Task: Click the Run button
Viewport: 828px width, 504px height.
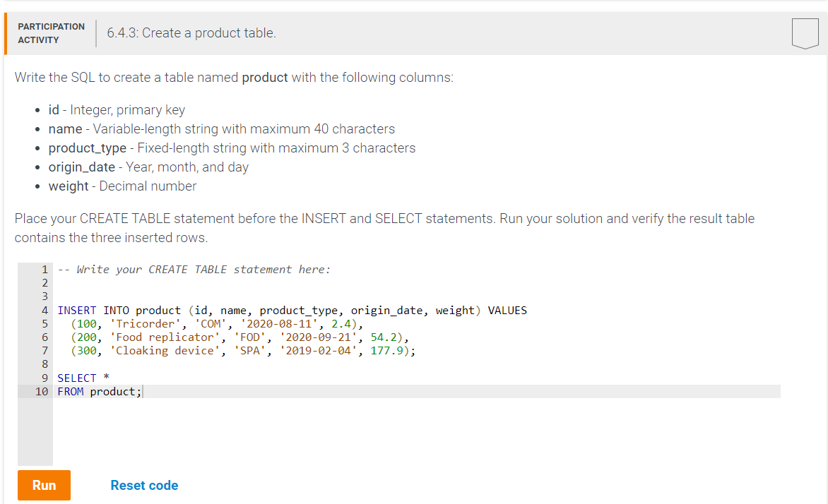Action: pos(44,485)
